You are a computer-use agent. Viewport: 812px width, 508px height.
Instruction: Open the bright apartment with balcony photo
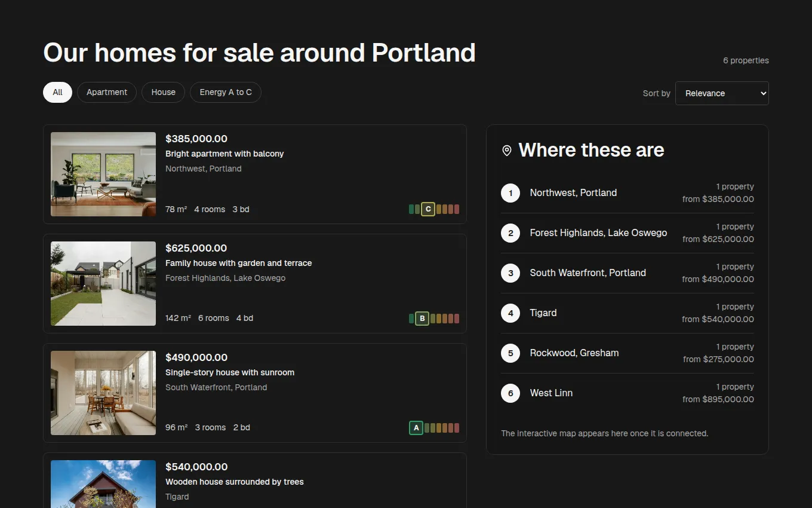pyautogui.click(x=103, y=174)
